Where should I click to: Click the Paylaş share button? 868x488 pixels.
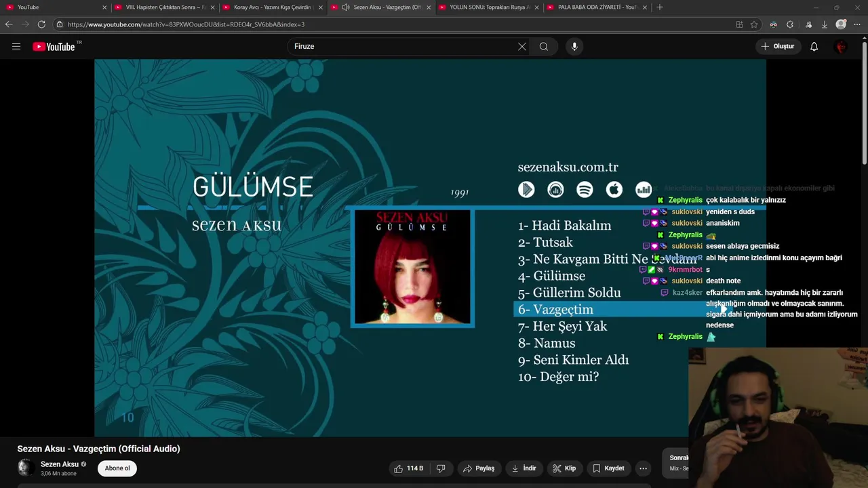click(479, 468)
